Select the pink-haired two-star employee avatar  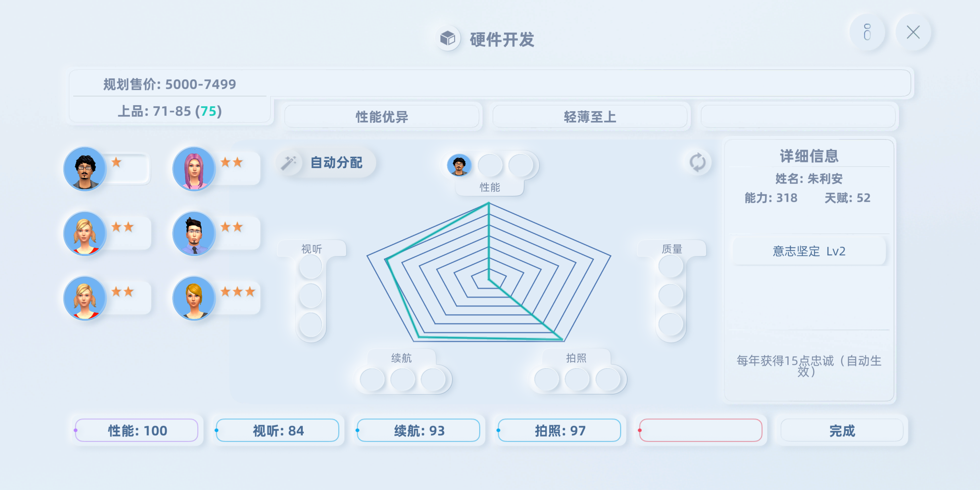click(x=194, y=169)
